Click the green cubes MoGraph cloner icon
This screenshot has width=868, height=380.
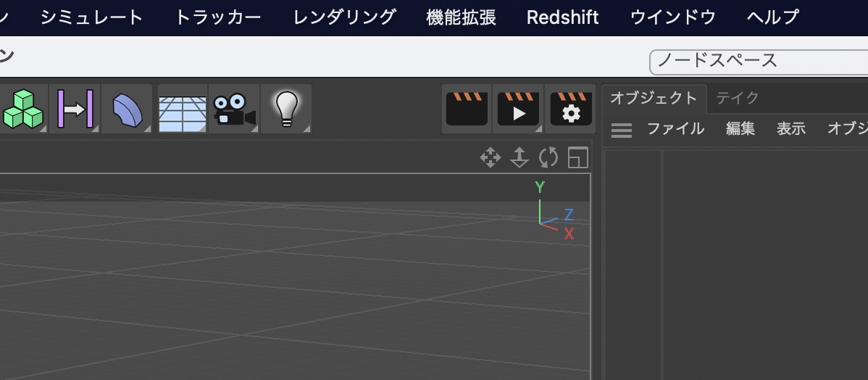[23, 109]
